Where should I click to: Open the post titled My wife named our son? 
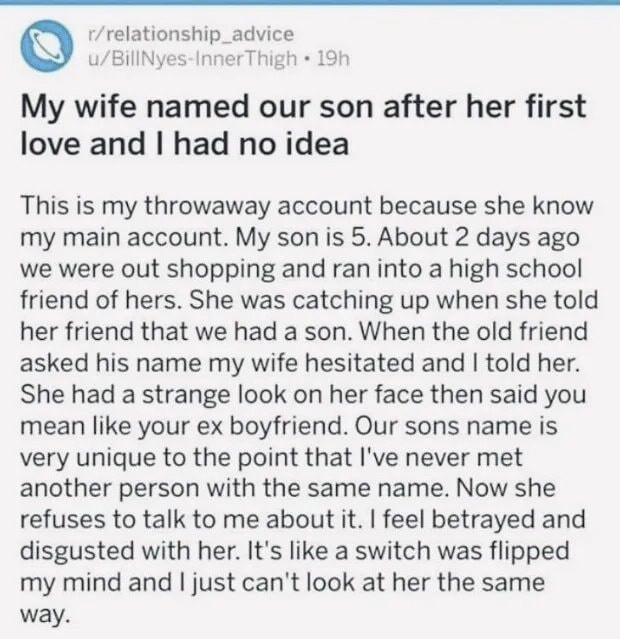[303, 125]
